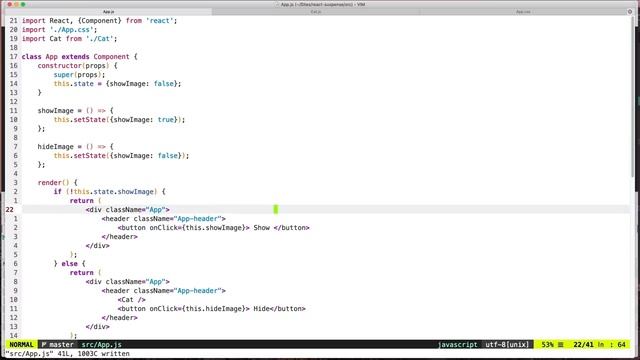Click the super(props); call

pos(79,74)
